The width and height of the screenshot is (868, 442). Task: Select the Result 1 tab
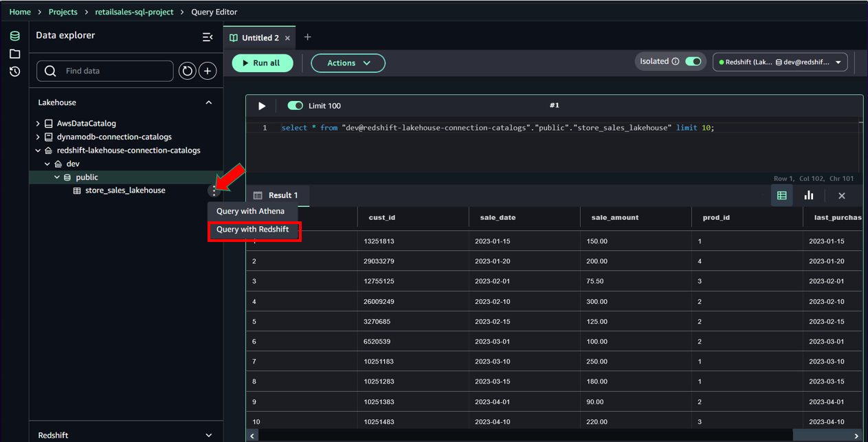[278, 195]
